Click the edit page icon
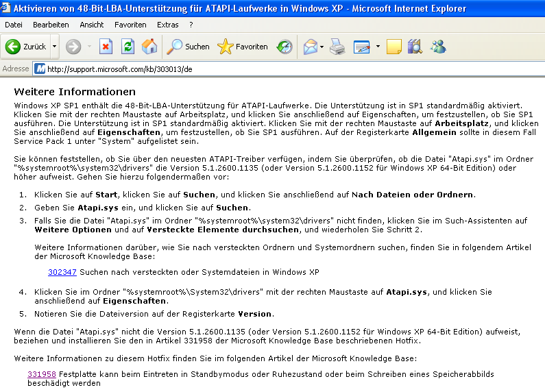Viewport: 545px width, 392px height. pyautogui.click(x=361, y=47)
